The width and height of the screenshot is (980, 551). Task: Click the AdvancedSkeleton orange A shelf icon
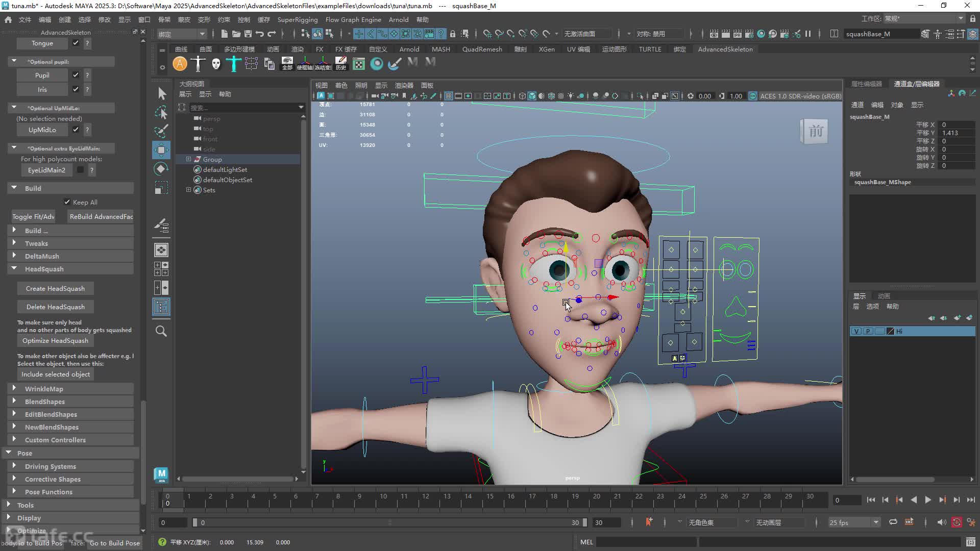coord(180,64)
